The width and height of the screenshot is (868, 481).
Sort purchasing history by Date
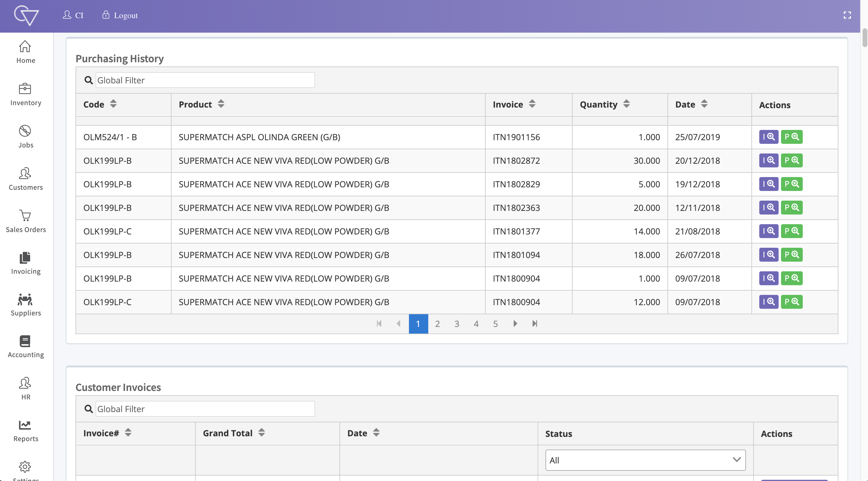[704, 104]
